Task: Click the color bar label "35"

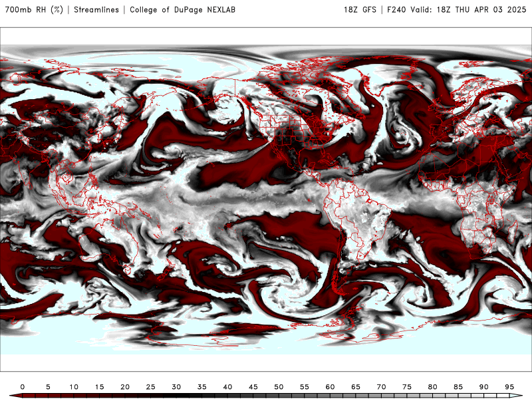Action: (202, 387)
